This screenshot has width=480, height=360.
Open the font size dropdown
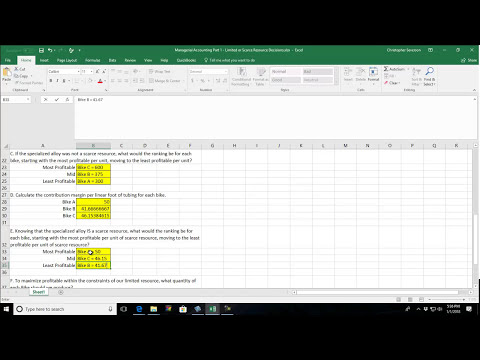tap(92, 71)
